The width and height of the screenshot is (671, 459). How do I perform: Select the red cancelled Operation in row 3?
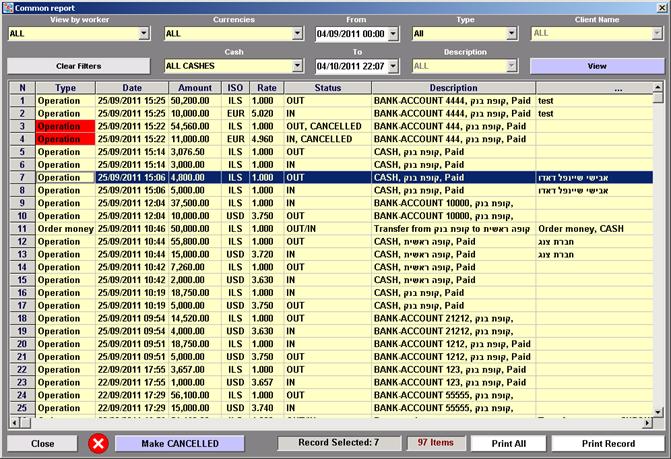tap(65, 127)
